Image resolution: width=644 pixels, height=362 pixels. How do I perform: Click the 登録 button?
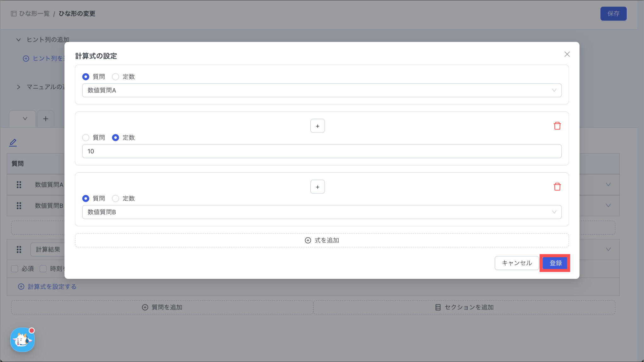coord(555,263)
